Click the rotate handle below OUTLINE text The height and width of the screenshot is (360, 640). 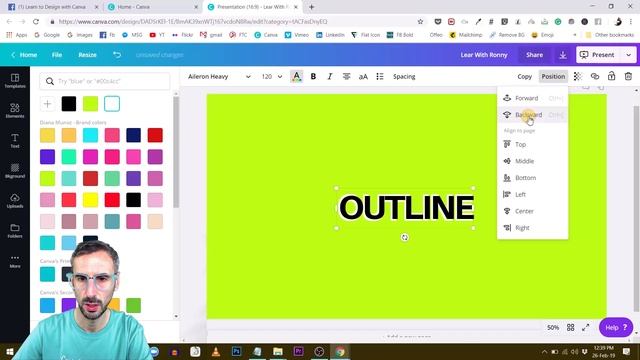tap(404, 238)
